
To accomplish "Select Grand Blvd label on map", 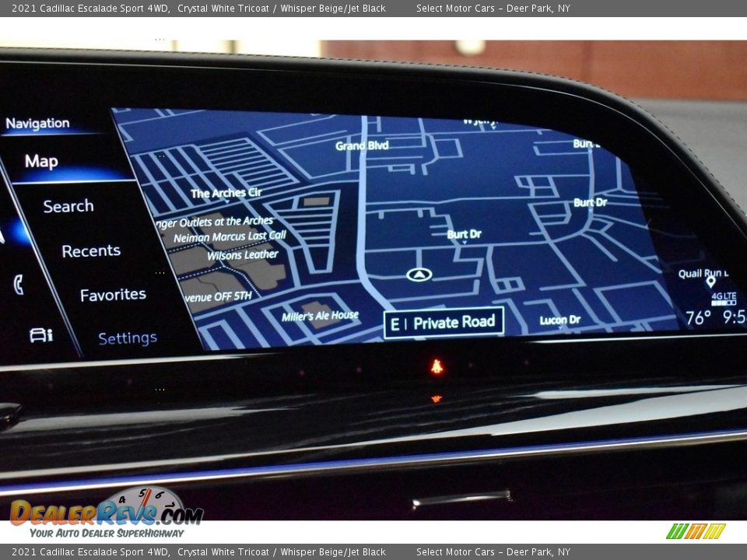I will 362,145.
